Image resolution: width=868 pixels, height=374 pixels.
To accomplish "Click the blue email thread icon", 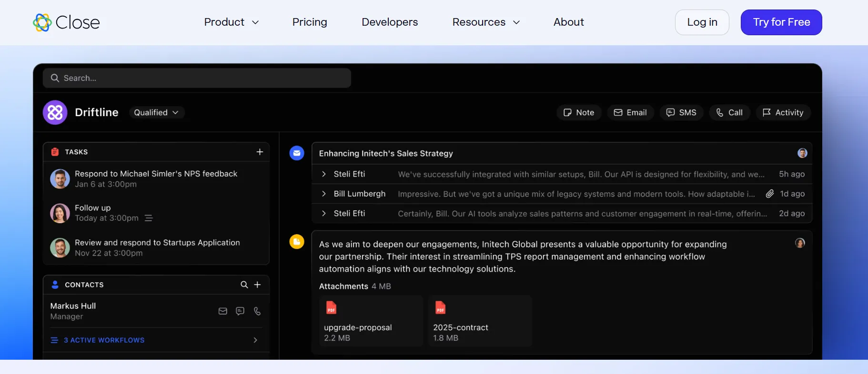I will pos(297,153).
